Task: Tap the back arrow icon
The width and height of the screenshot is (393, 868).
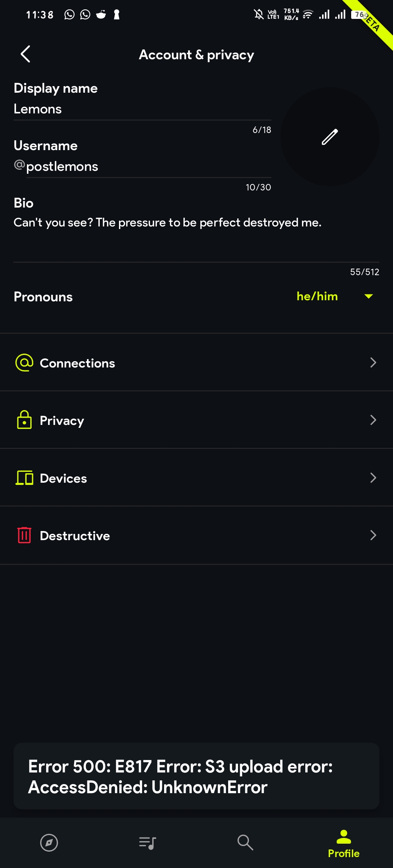Action: point(25,55)
